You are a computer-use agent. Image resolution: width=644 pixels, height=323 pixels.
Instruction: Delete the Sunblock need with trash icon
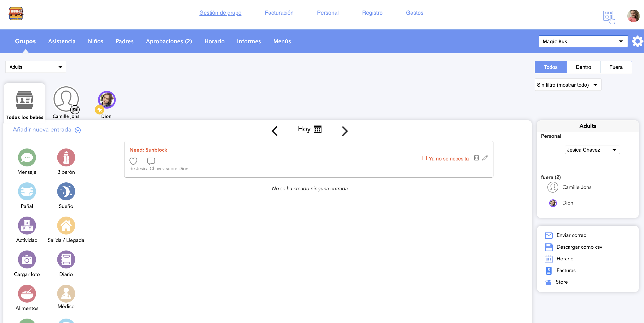476,158
